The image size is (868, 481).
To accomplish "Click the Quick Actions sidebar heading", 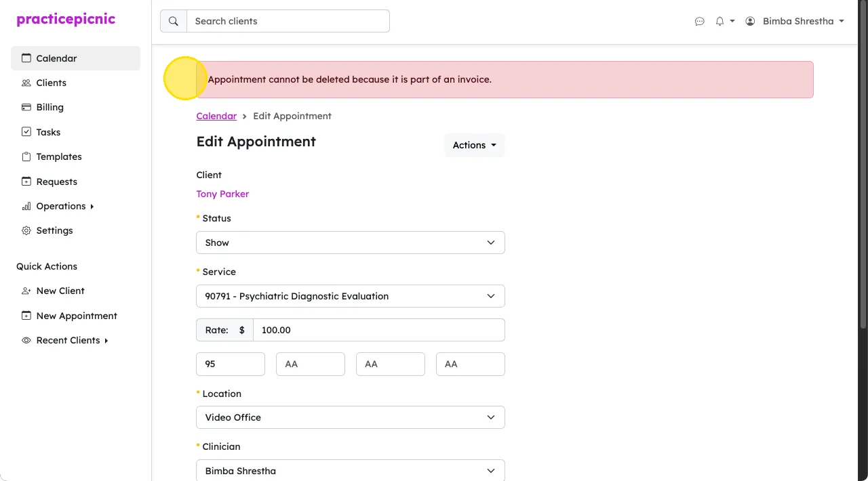I will pyautogui.click(x=47, y=266).
